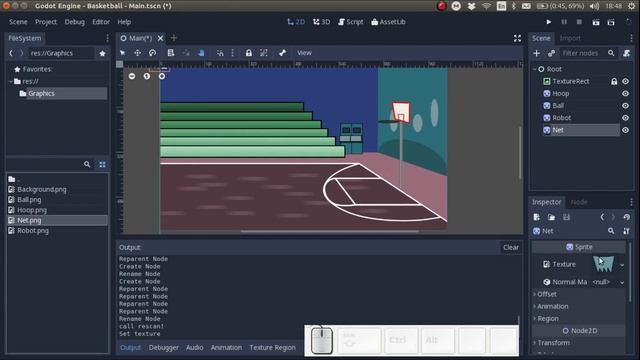Toggle favorite star for current folder
This screenshot has width=640, height=360.
coord(102,53)
